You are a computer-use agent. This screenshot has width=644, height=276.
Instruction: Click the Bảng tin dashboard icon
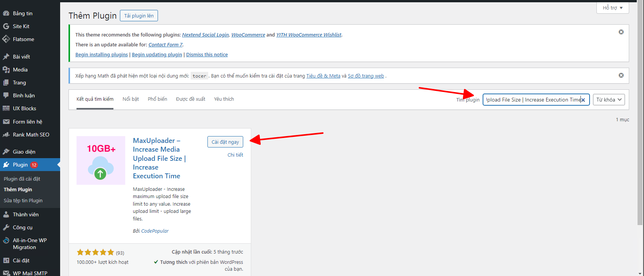click(6, 13)
